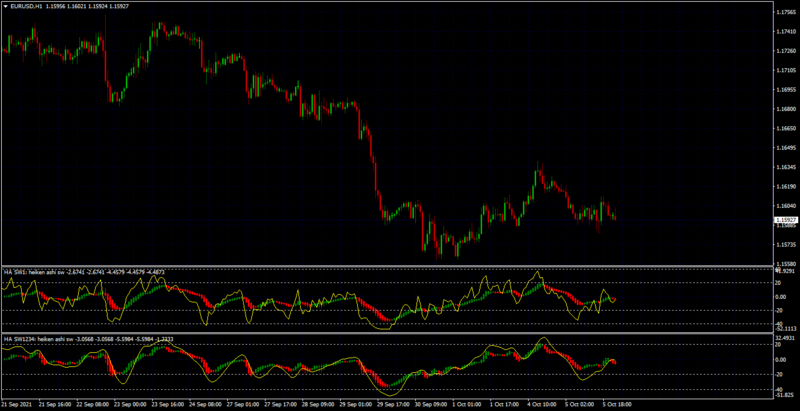The image size is (800, 411).
Task: Click the 5 Oct 02:00 time label
Action: 579,404
